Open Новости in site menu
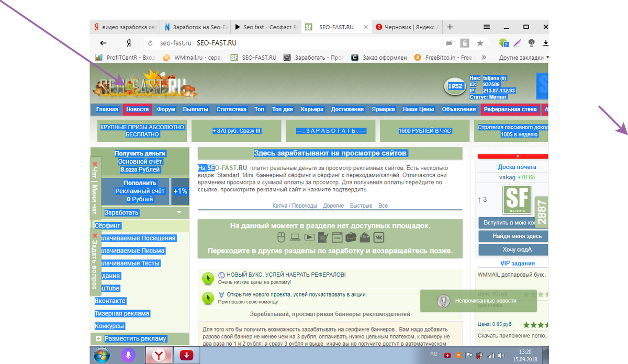The height and width of the screenshot is (364, 628). pyautogui.click(x=138, y=109)
